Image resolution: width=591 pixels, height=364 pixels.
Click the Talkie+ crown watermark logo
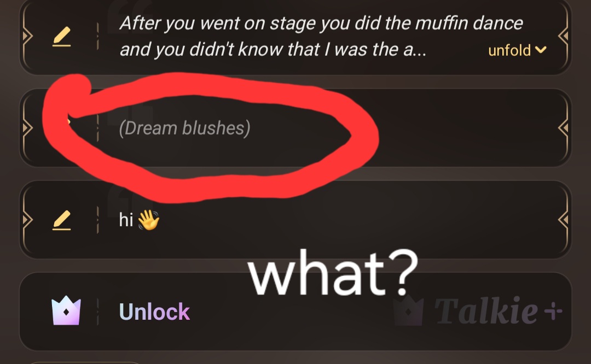tap(409, 311)
